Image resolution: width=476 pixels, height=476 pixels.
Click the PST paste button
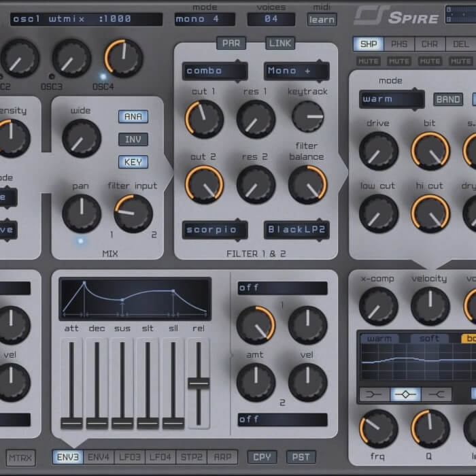pyautogui.click(x=301, y=457)
